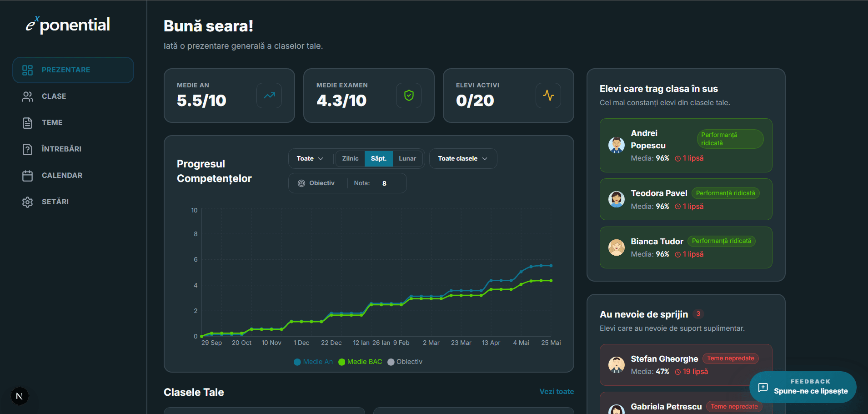Click the name Gabriela Petrescu
The image size is (868, 414).
pos(667,407)
